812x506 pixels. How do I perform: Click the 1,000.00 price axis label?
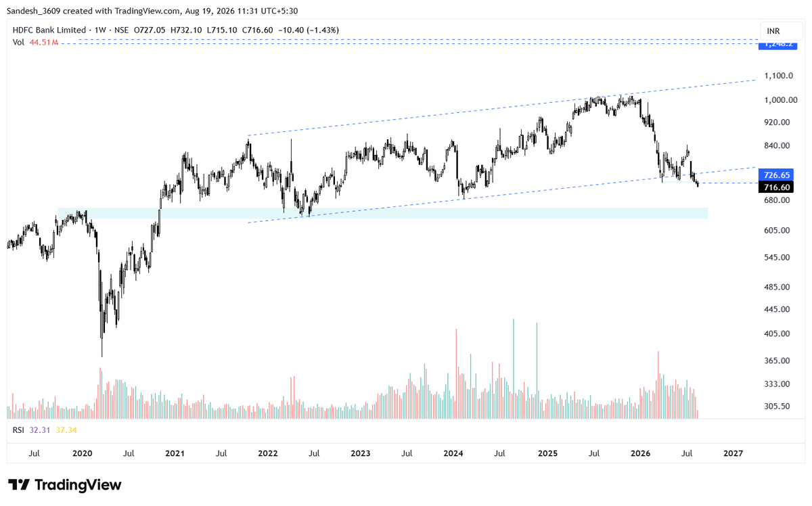pyautogui.click(x=781, y=100)
